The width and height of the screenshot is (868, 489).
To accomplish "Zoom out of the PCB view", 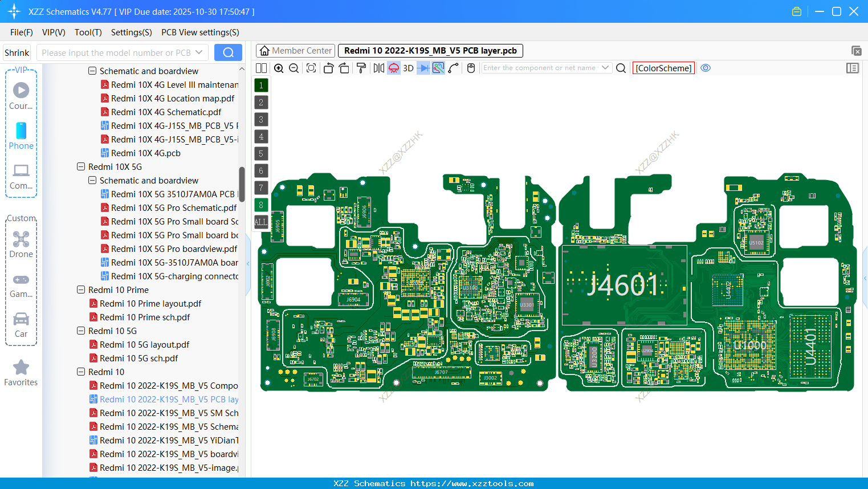I will pyautogui.click(x=294, y=68).
